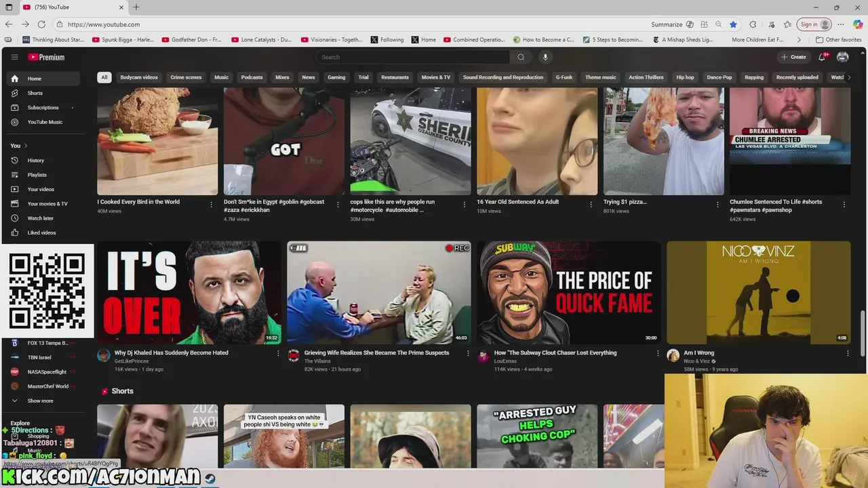Viewport: 868px width, 488px height.
Task: Select the Gaming chip
Action: click(336, 77)
